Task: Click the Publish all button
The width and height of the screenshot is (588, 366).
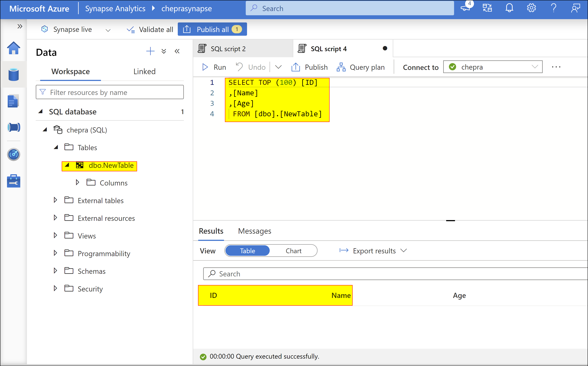Action: (212, 29)
